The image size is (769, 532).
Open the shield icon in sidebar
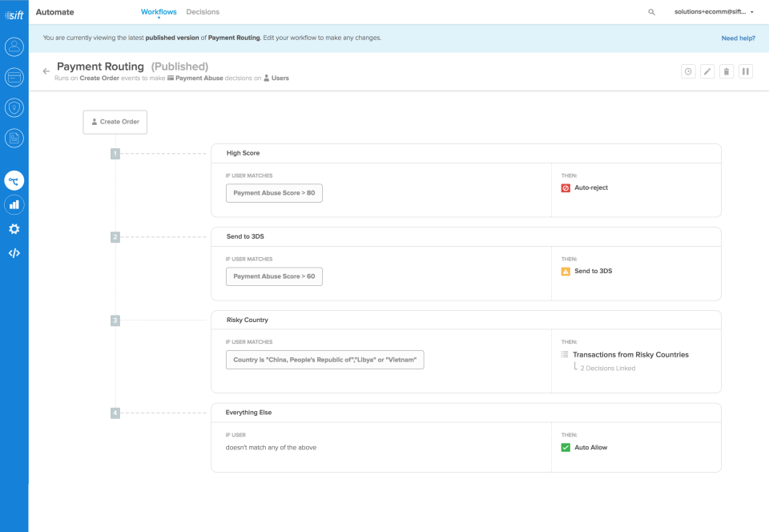(x=14, y=107)
